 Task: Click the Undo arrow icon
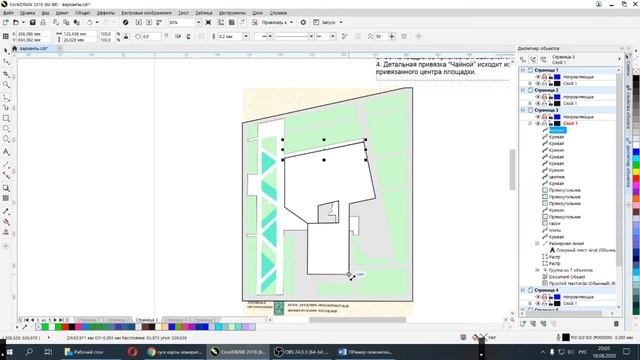click(89, 22)
